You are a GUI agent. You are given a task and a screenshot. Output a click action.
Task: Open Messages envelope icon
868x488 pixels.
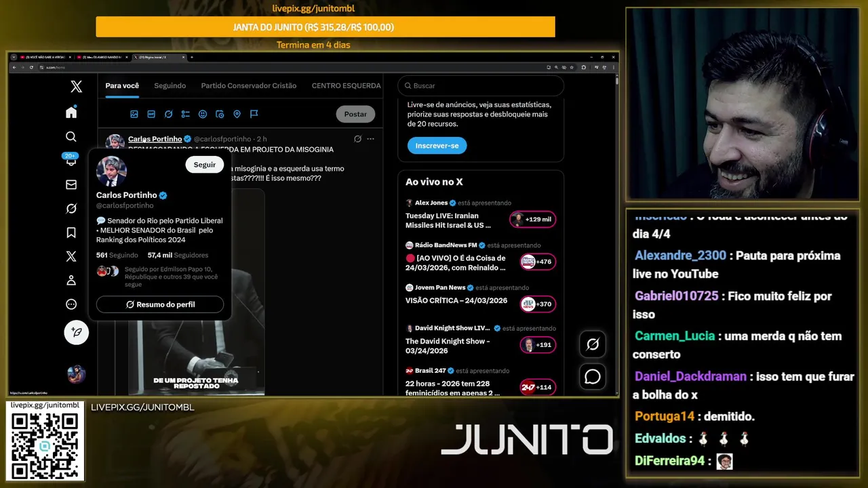(x=71, y=184)
